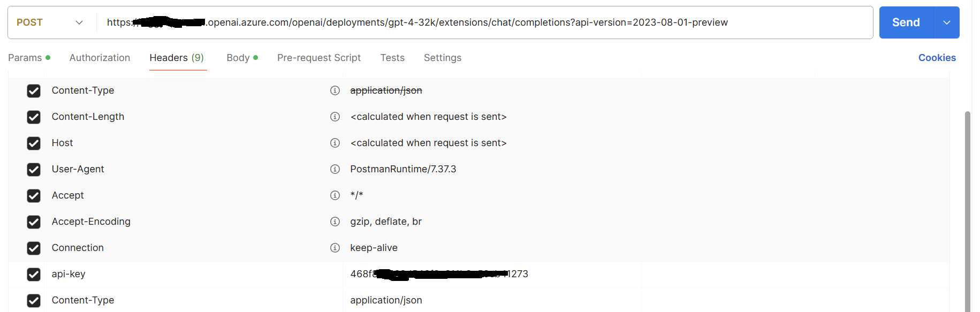Toggle the Accept-Encoding header checkbox
The width and height of the screenshot is (980, 312).
(x=34, y=222)
